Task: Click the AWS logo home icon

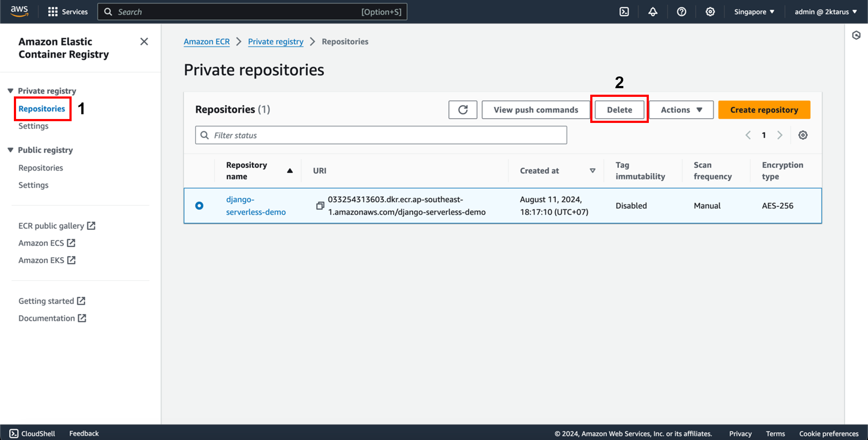Action: point(20,11)
